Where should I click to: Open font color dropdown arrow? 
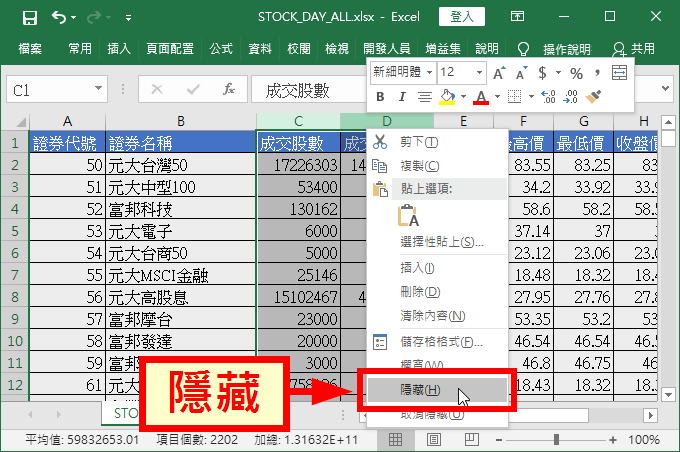pyautogui.click(x=497, y=96)
